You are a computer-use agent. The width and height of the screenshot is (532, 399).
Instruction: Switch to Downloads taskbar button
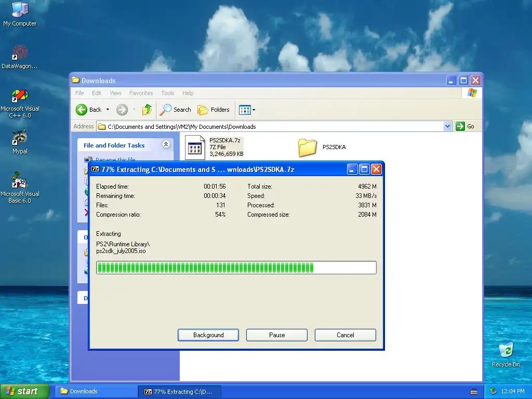click(97, 391)
